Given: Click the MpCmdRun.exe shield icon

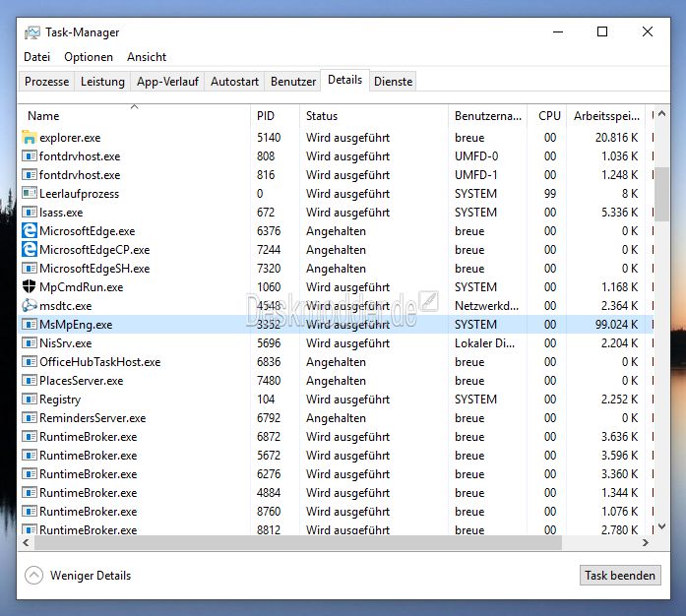Looking at the screenshot, I should pyautogui.click(x=29, y=286).
